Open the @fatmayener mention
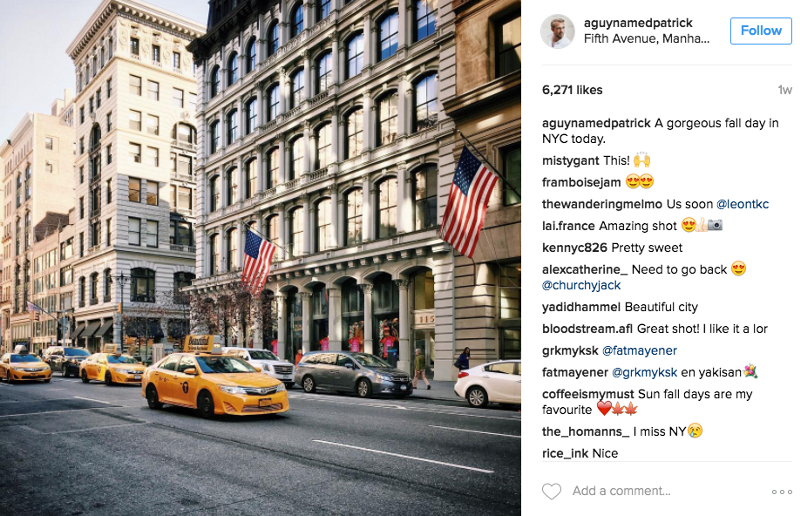Viewport: 800px width, 516px height. click(639, 351)
